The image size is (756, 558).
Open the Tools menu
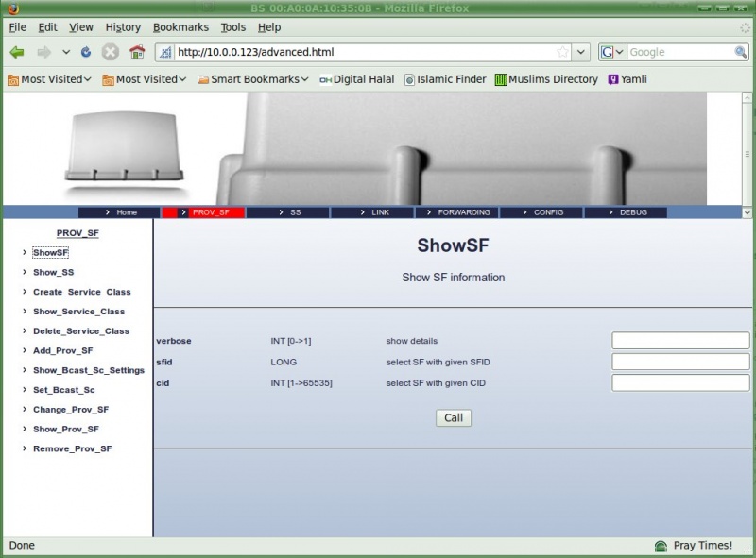pyautogui.click(x=233, y=27)
